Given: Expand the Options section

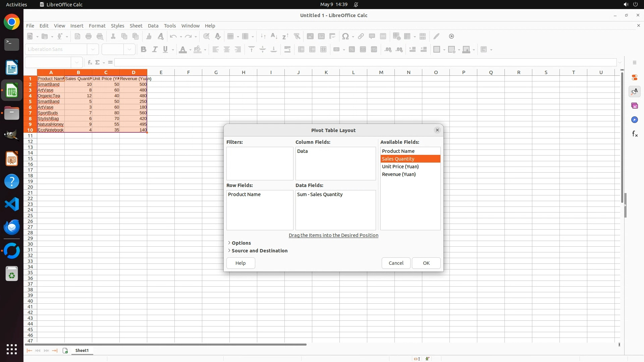Looking at the screenshot, I should coord(241,243).
